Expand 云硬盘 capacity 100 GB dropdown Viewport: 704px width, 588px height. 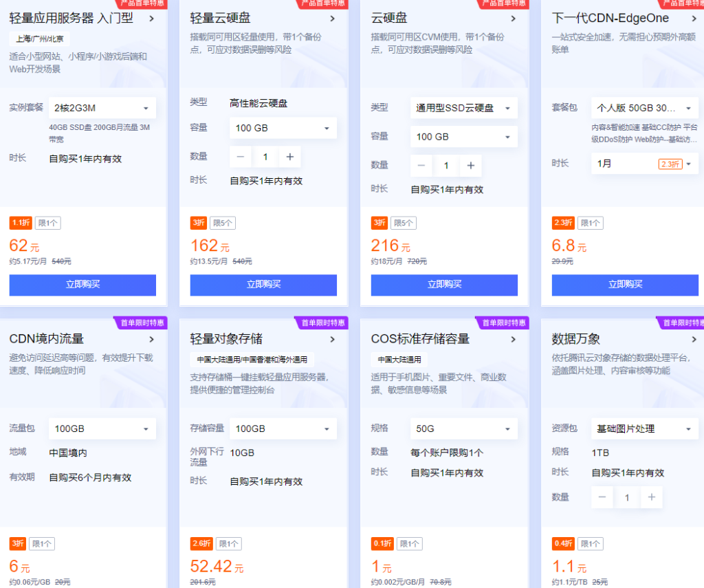(x=464, y=137)
